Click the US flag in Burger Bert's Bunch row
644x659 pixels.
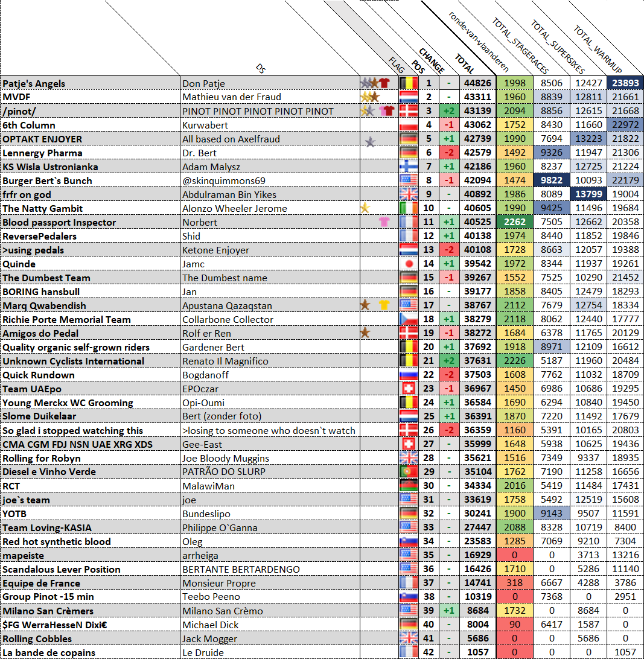coord(409,180)
